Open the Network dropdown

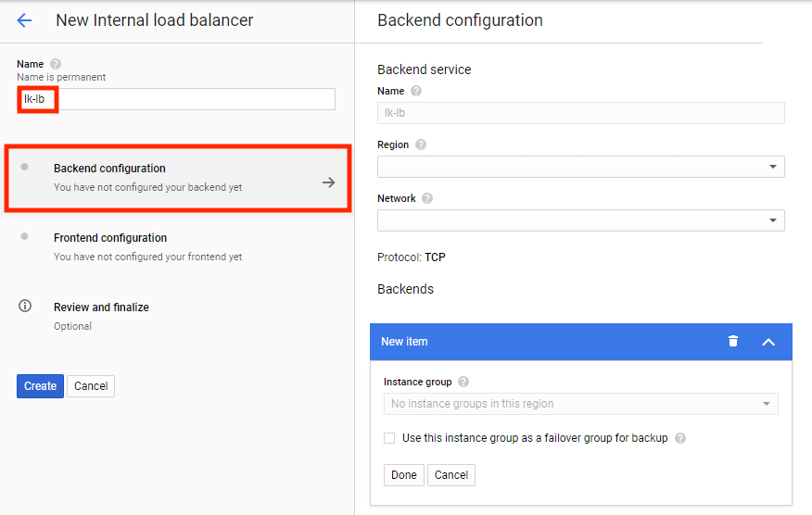580,220
